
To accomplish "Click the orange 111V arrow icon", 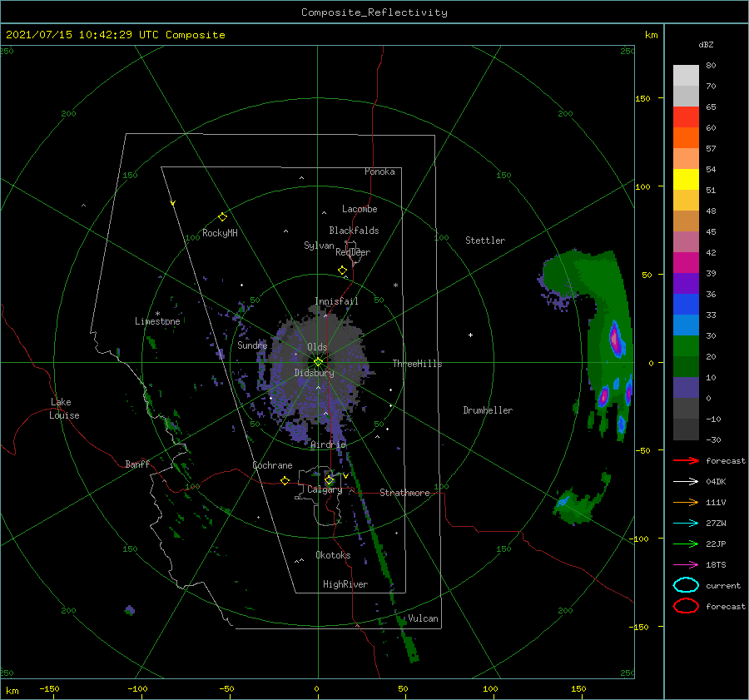I will 686,502.
